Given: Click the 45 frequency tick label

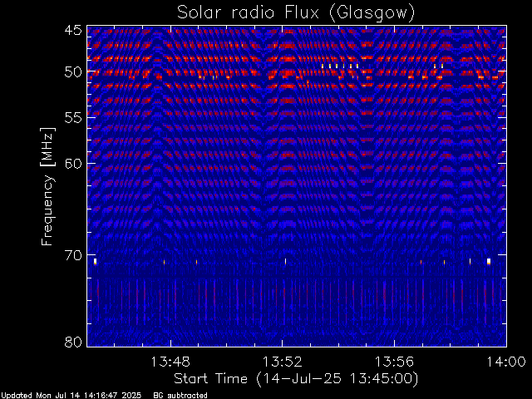Looking at the screenshot, I should 73,30.
